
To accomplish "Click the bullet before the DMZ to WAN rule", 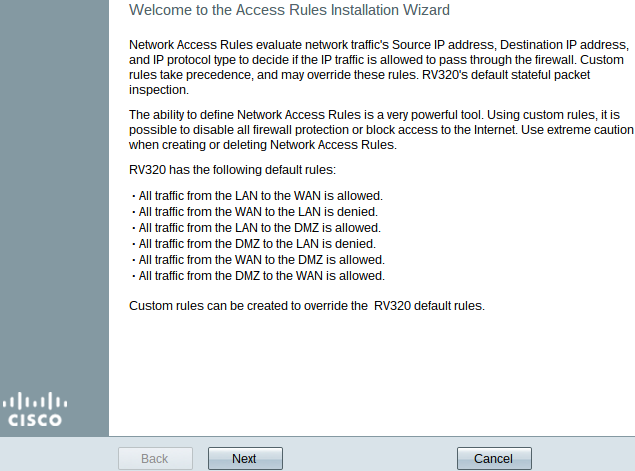I will pyautogui.click(x=134, y=277).
